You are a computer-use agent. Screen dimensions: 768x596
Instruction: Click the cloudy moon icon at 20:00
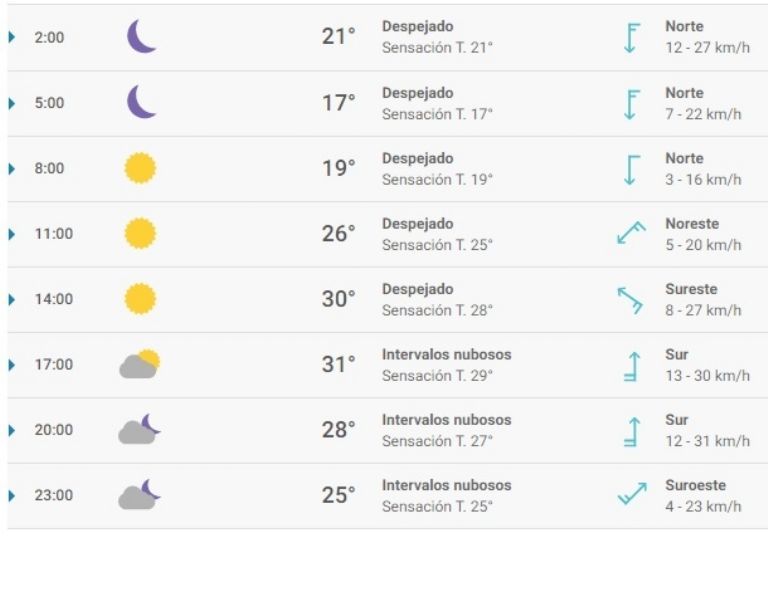(139, 430)
